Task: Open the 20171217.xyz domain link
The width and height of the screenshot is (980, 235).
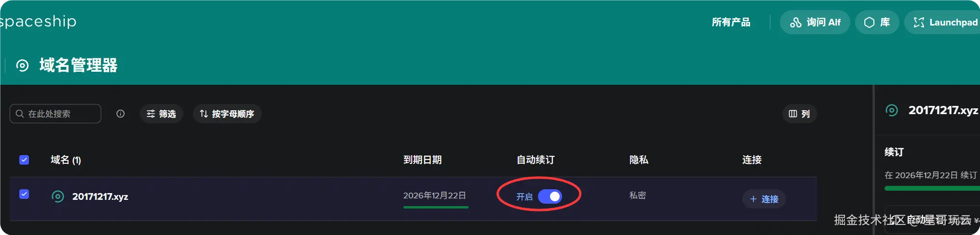Action: click(x=100, y=196)
